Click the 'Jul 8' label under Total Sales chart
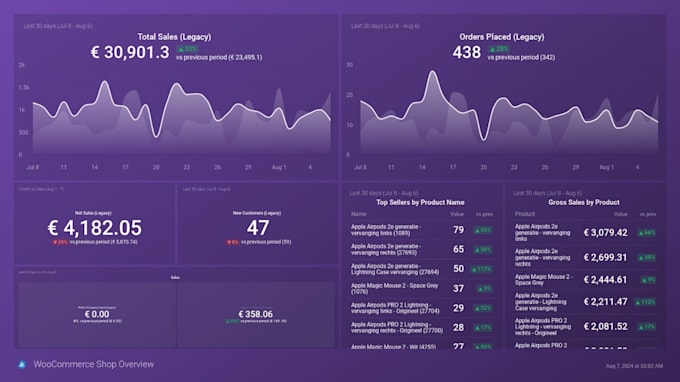This screenshot has height=382, width=680. 33,167
